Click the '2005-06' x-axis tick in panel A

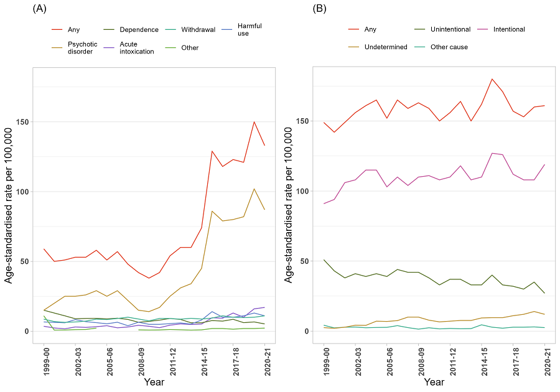[110, 361]
